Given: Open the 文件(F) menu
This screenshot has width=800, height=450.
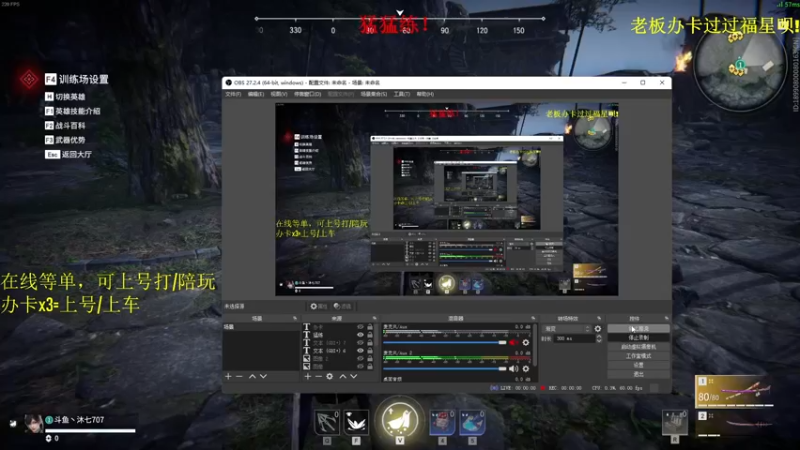Looking at the screenshot, I should (x=233, y=94).
